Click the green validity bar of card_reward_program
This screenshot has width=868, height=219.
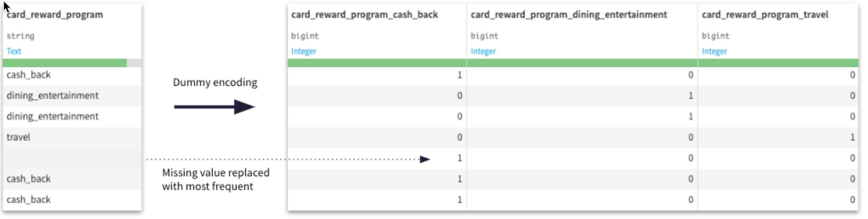65,63
